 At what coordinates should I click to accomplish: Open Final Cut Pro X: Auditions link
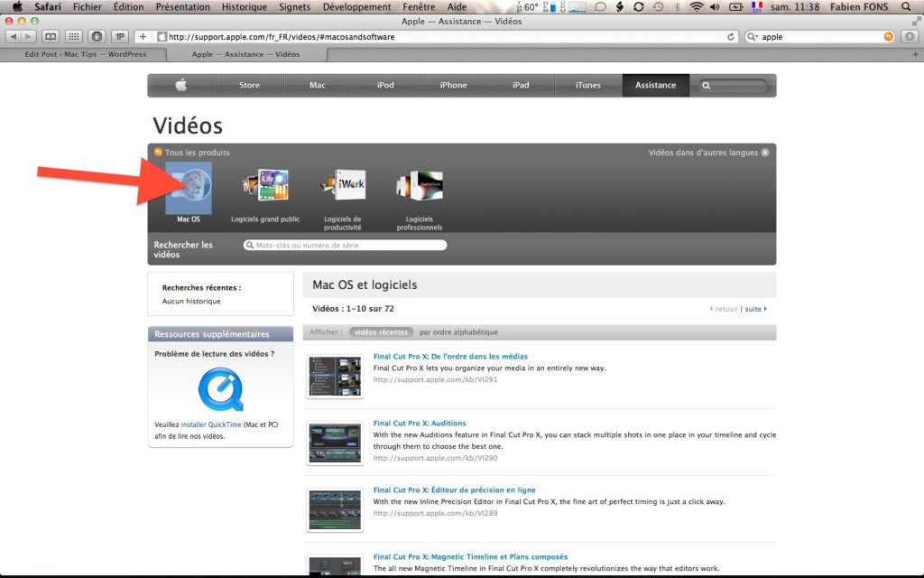coord(420,423)
